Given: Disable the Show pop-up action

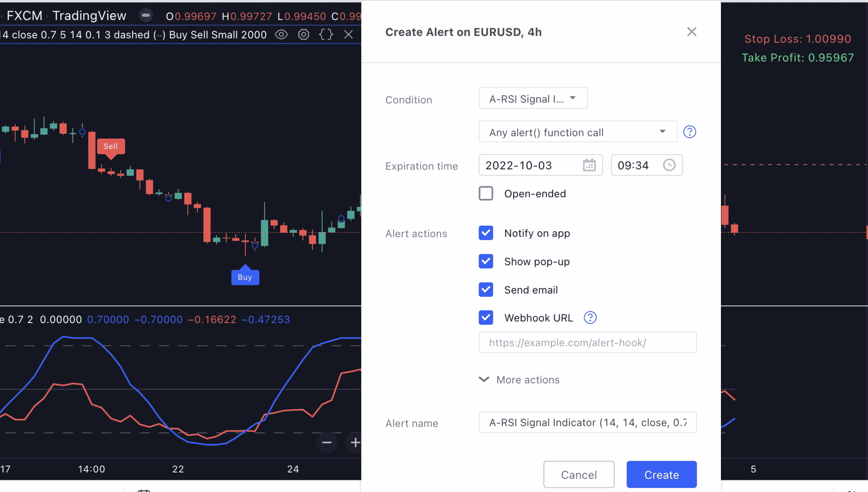Looking at the screenshot, I should click(486, 261).
